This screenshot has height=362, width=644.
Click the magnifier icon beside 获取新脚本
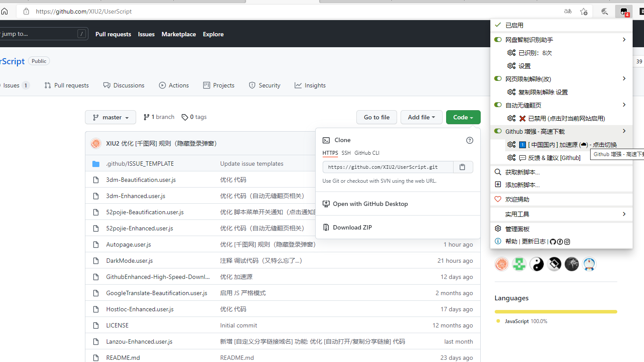coord(498,172)
